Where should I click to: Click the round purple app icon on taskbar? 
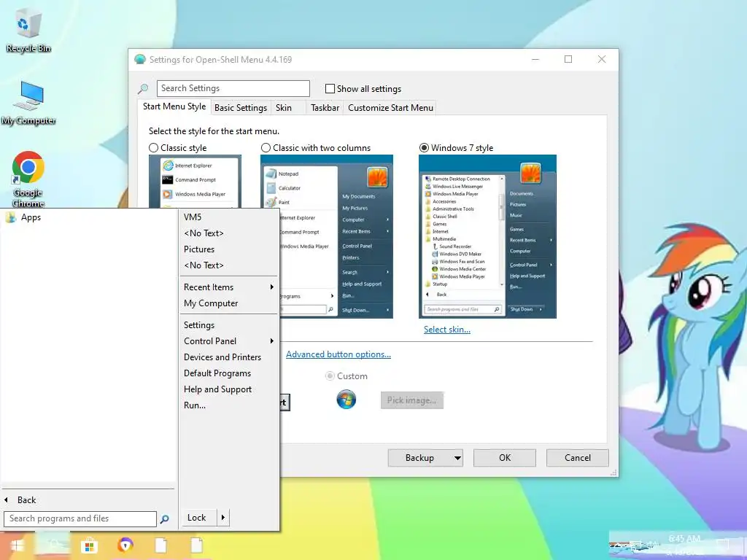coord(125,545)
